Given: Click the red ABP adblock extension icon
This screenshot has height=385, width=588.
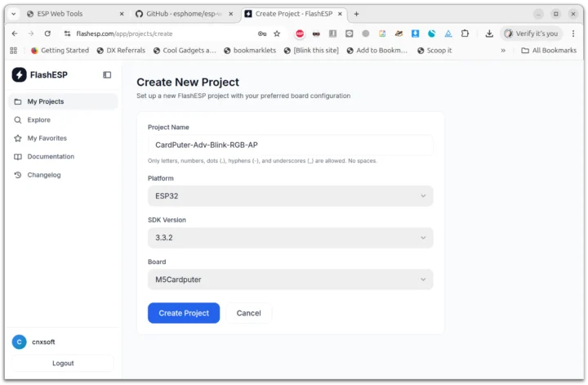Looking at the screenshot, I should coord(300,34).
